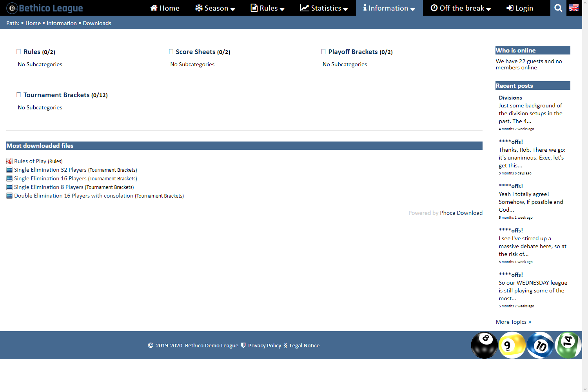
Task: Open the Login menu item
Action: coord(520,8)
